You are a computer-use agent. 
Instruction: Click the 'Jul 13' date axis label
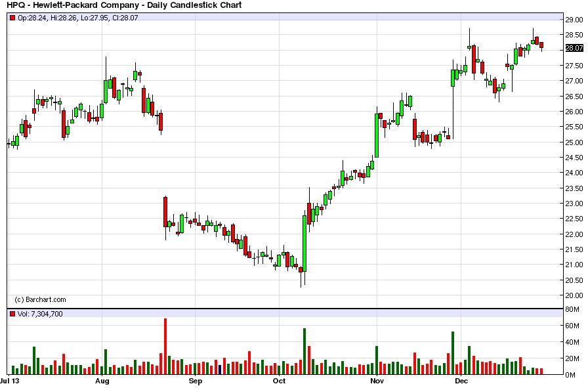click(x=10, y=381)
